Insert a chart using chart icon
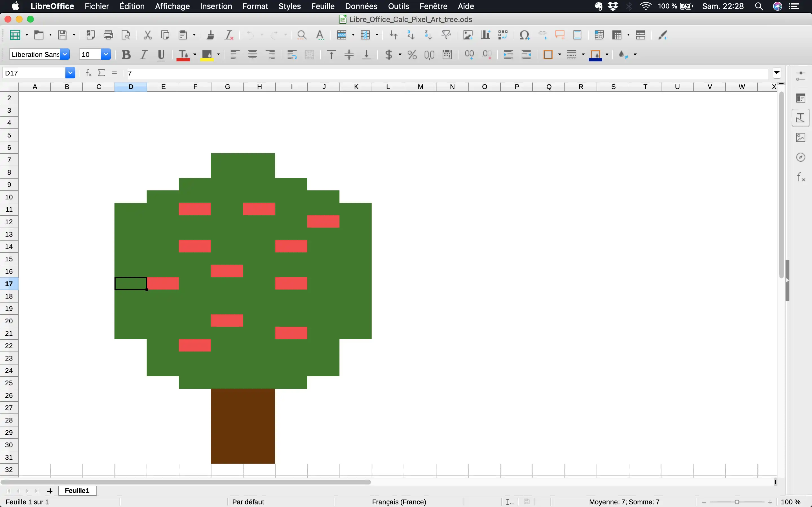Viewport: 812px width, 507px height. (x=486, y=35)
